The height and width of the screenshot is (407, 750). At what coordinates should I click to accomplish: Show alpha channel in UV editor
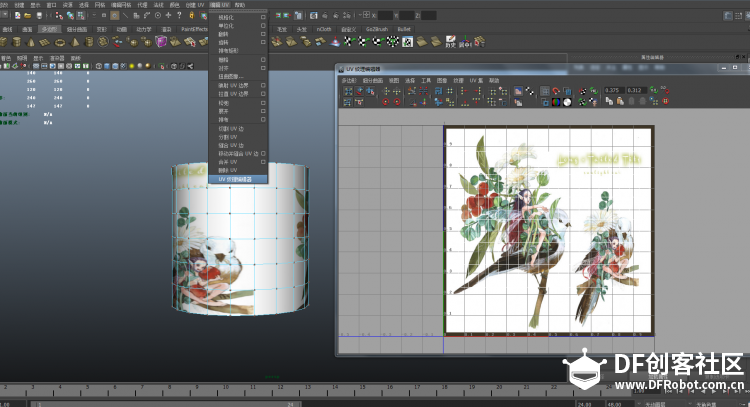(x=567, y=102)
